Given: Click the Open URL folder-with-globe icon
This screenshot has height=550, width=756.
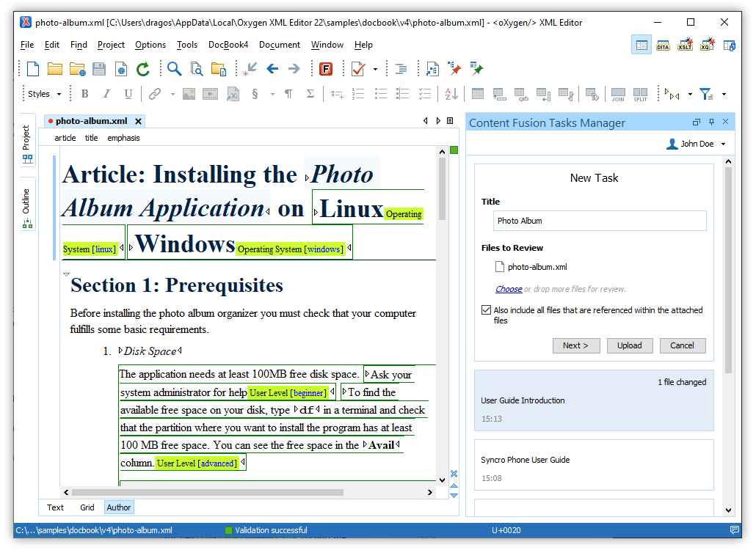Looking at the screenshot, I should coord(77,70).
